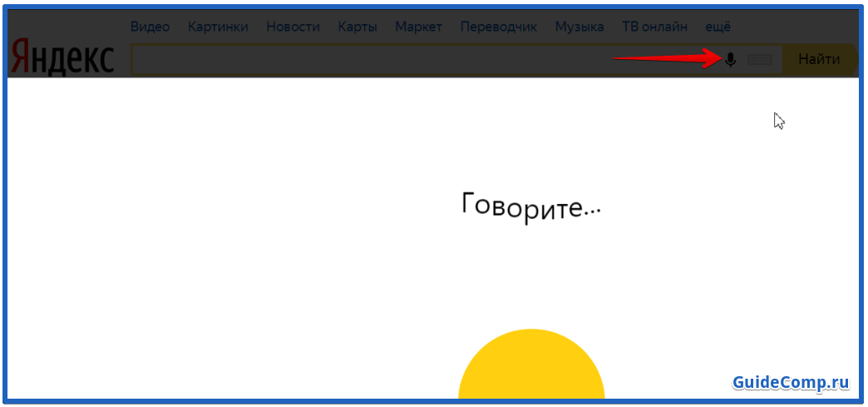Open the ТВ онлайн link

point(655,27)
